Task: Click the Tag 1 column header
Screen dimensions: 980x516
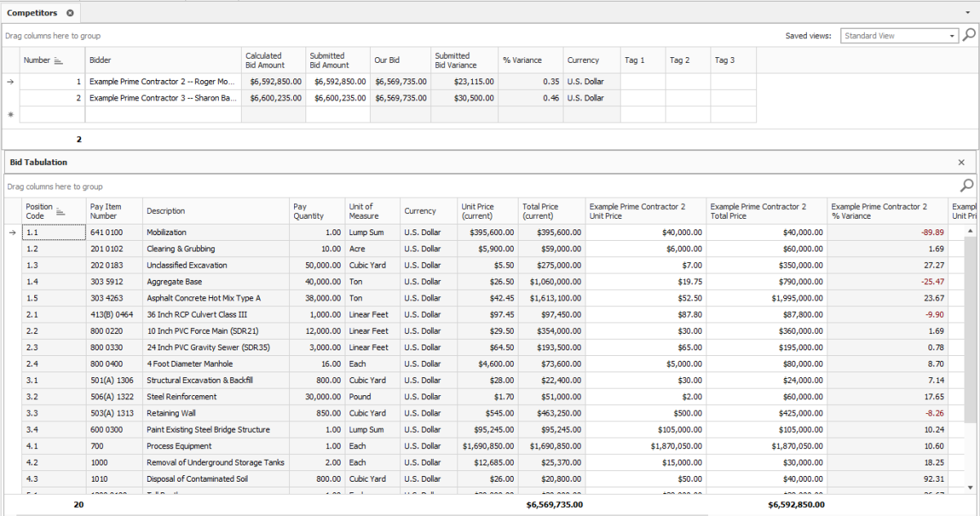Action: [642, 60]
